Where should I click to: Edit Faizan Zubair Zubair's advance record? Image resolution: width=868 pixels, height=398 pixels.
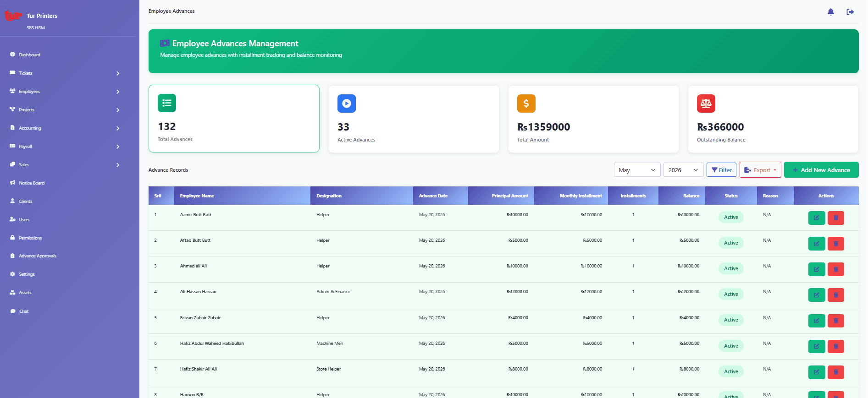coord(817,321)
